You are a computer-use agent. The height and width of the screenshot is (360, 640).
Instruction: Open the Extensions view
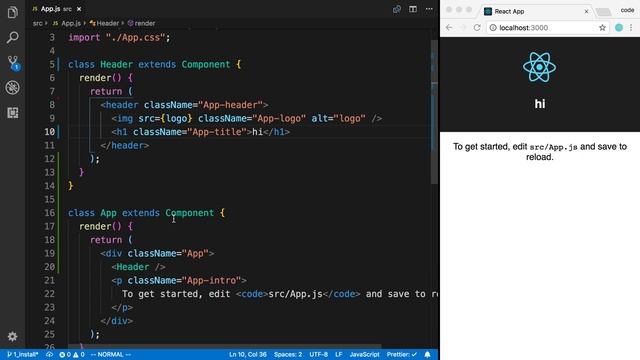tap(13, 113)
